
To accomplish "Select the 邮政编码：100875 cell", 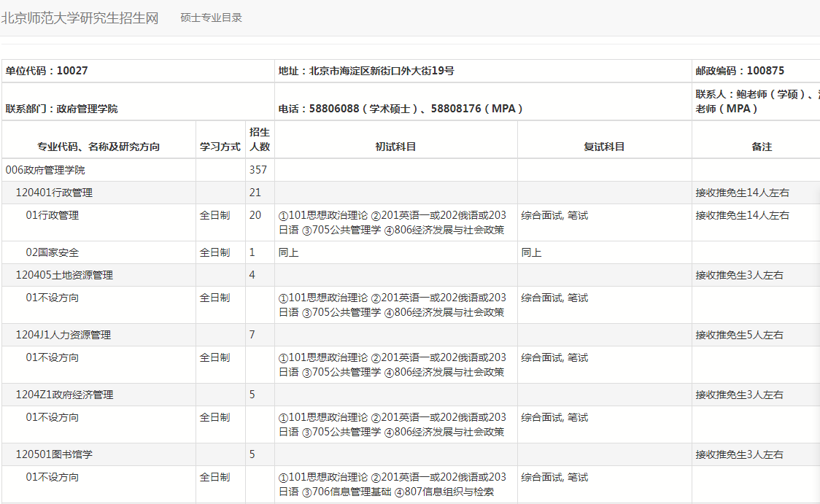I will pyautogui.click(x=740, y=71).
